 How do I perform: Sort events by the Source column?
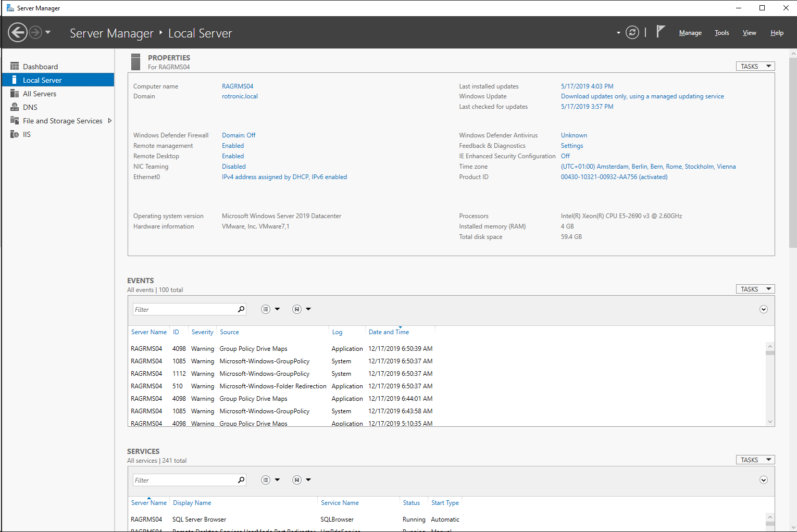pyautogui.click(x=229, y=332)
